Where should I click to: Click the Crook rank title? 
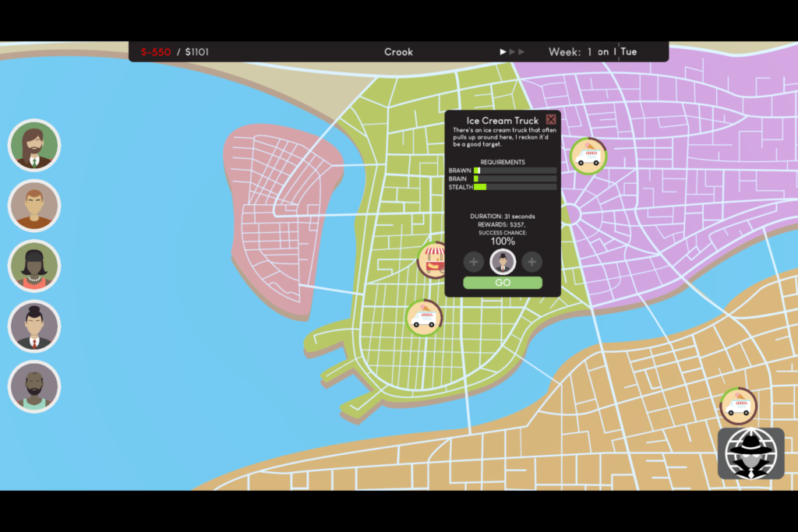pos(398,52)
